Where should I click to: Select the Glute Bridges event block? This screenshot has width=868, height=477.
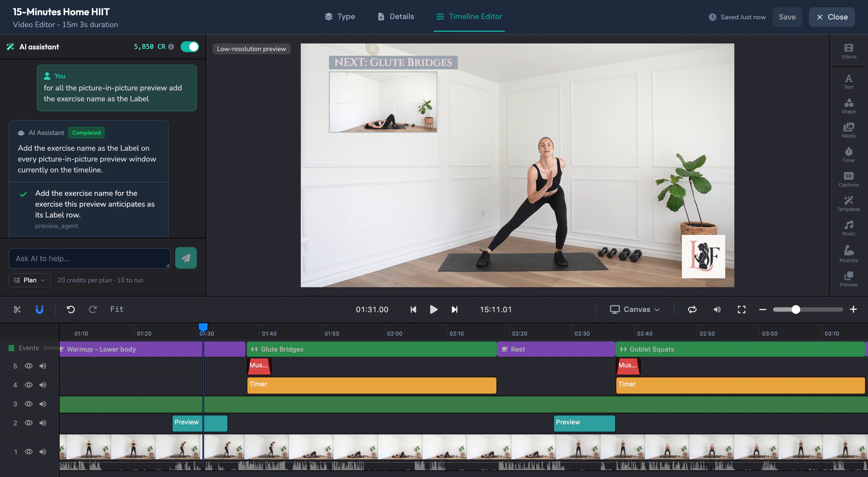coord(371,349)
